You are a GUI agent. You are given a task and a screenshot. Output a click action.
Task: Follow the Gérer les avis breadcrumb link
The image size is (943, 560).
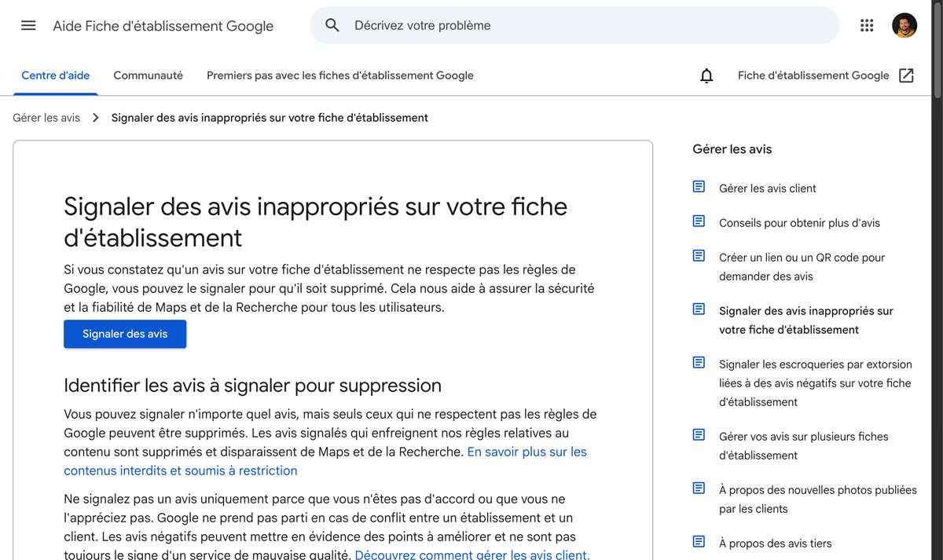point(46,118)
